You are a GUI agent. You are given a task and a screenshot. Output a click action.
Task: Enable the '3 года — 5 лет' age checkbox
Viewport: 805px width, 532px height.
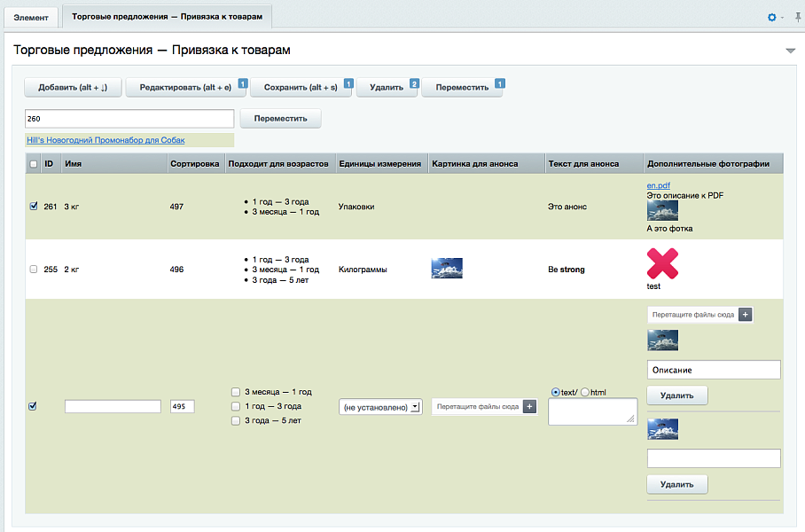[235, 420]
